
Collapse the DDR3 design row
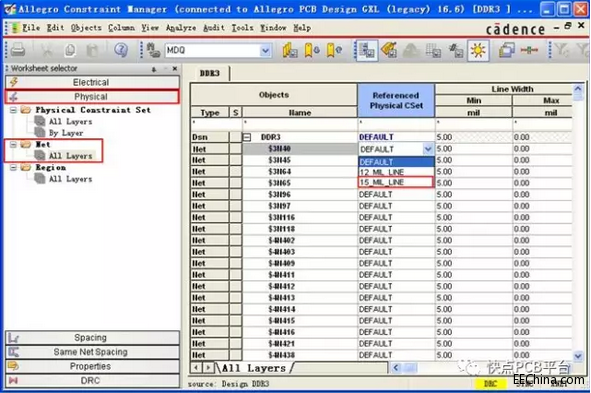tap(247, 137)
